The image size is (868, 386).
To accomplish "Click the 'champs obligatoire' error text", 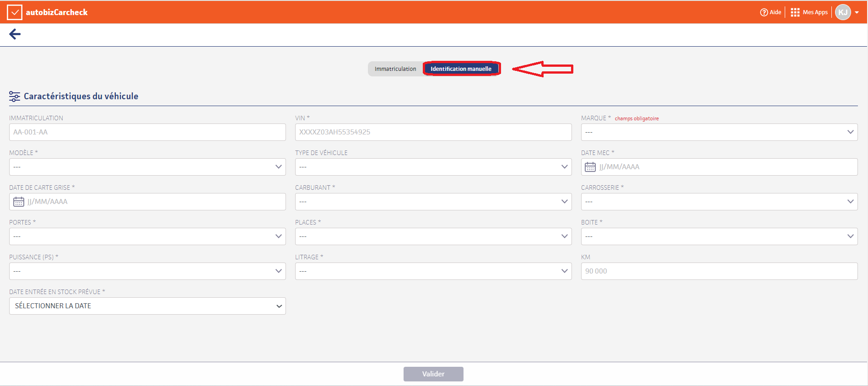I will [636, 118].
